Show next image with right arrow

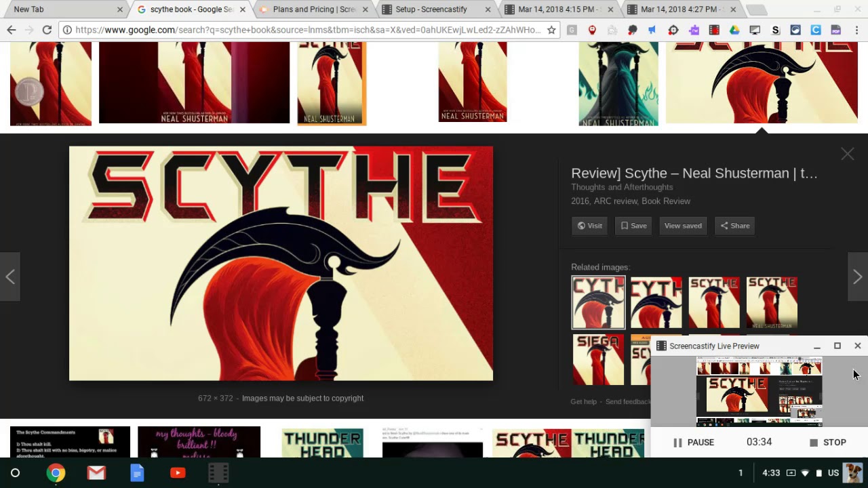coord(858,277)
